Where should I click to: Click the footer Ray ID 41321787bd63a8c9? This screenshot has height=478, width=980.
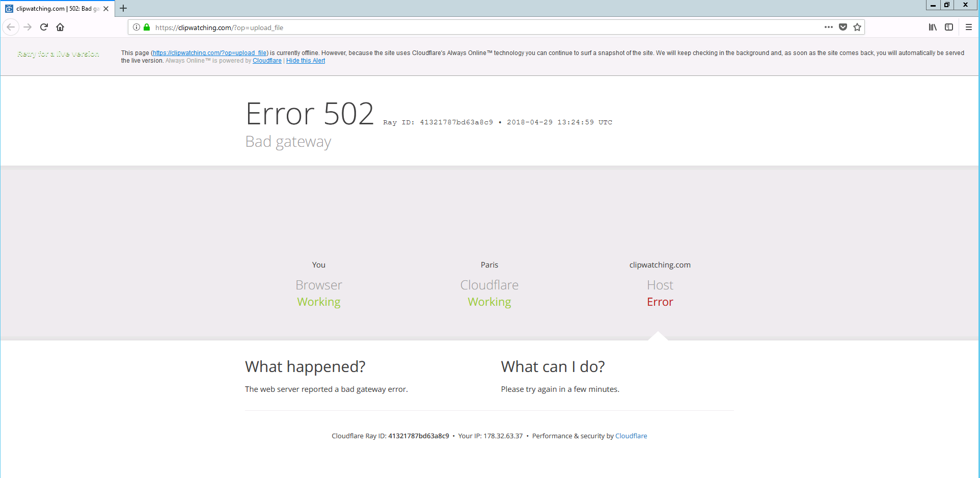[x=419, y=436]
